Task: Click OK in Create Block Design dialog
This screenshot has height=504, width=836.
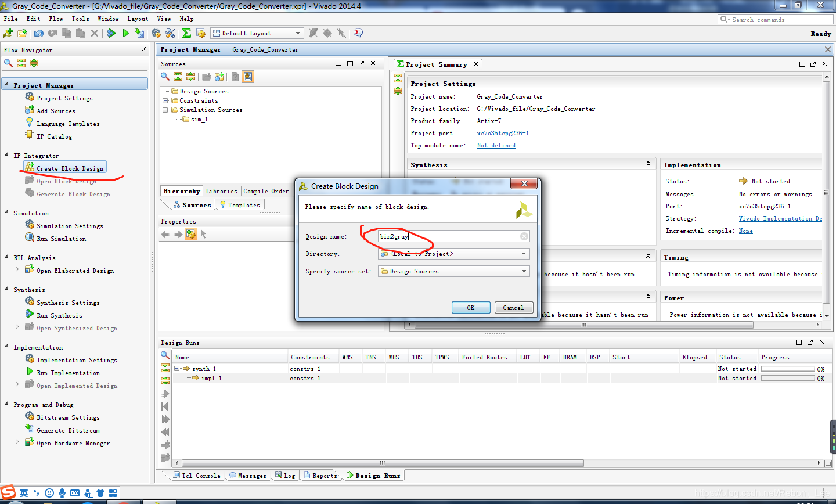Action: (x=471, y=308)
